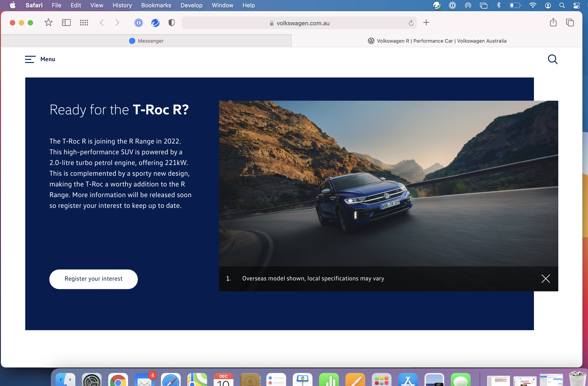
Task: Open the Volkswagen site search magnifier
Action: pyautogui.click(x=553, y=59)
